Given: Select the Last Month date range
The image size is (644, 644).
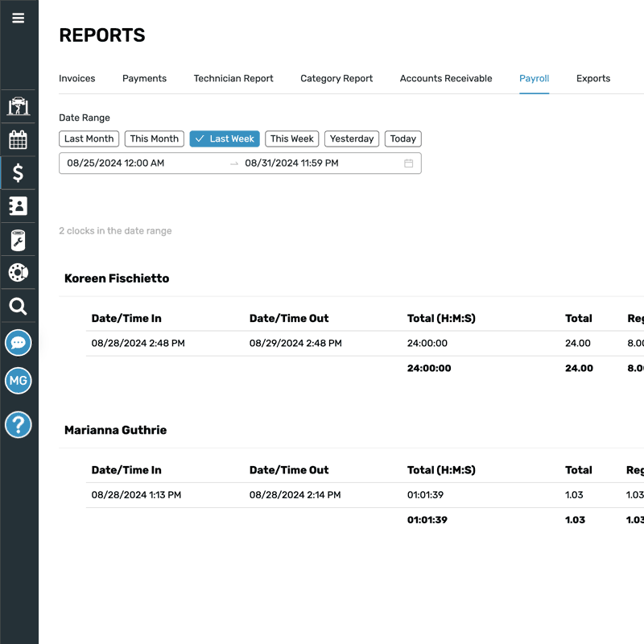Looking at the screenshot, I should point(89,138).
